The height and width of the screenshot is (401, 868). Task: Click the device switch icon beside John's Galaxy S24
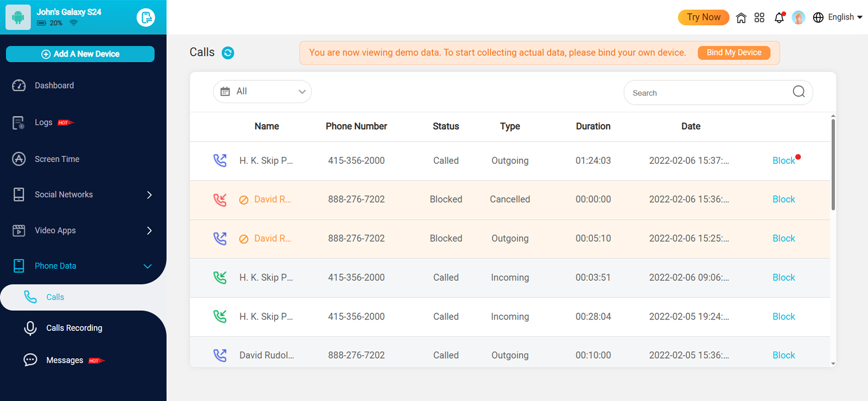pos(145,17)
